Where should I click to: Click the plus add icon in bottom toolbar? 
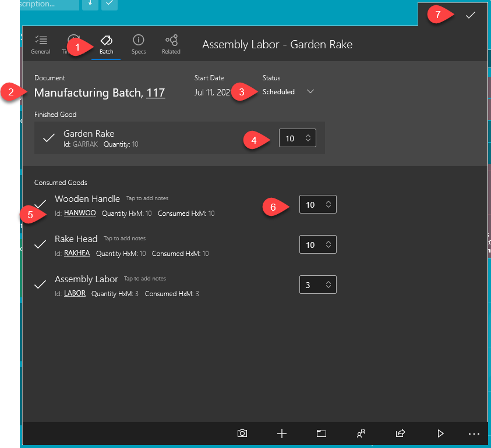click(x=282, y=433)
